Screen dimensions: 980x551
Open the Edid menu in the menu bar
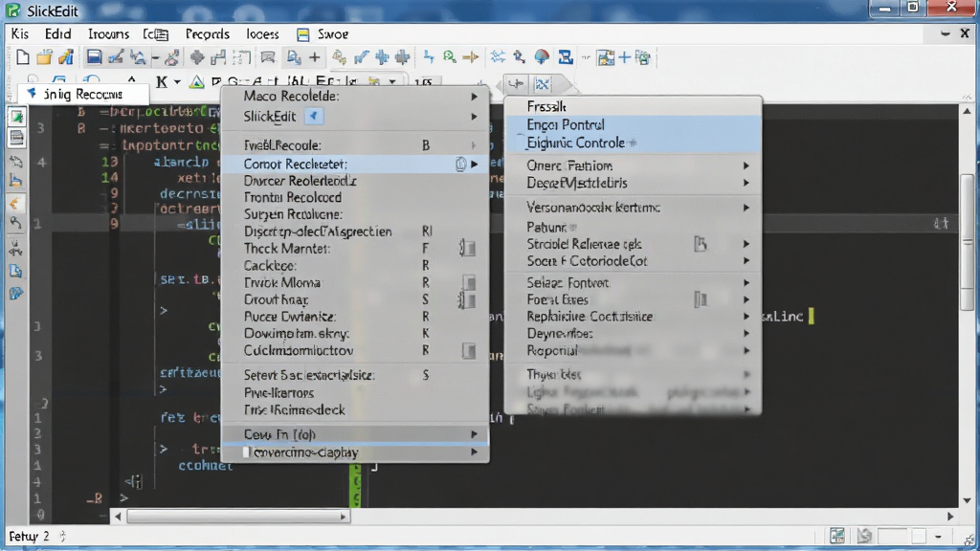57,33
